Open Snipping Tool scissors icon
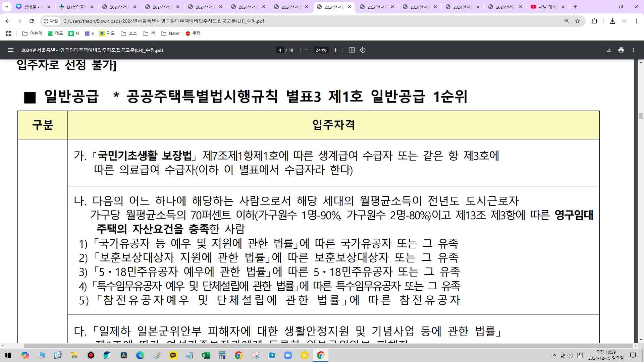The height and width of the screenshot is (362, 644). [x=255, y=355]
